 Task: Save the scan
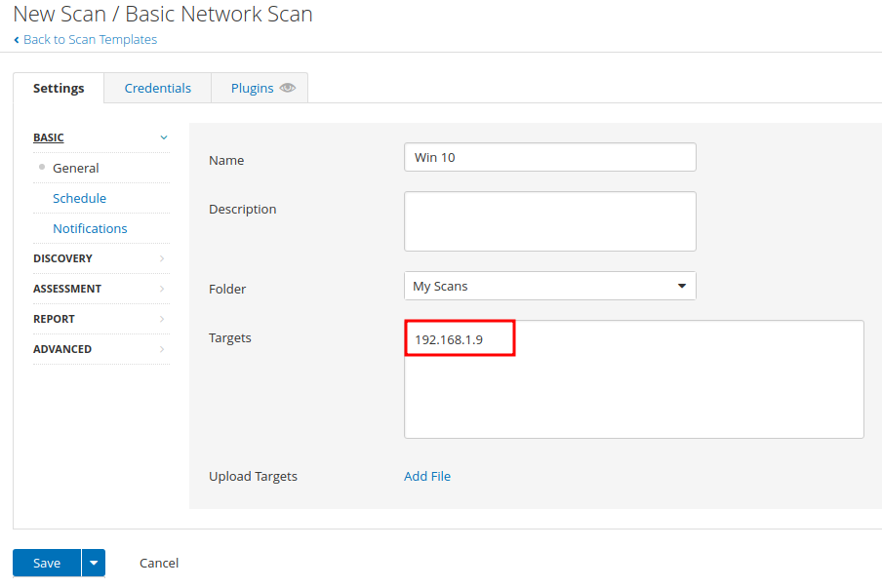[x=47, y=563]
